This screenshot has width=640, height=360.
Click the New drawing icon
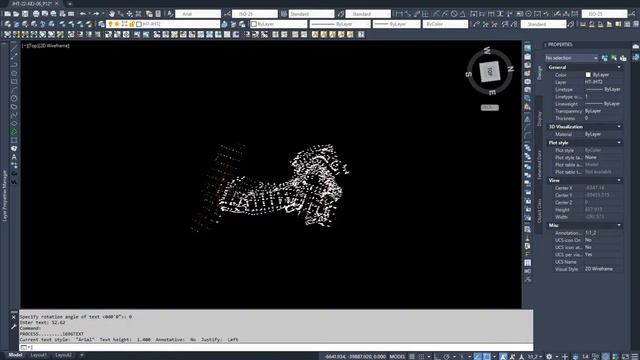[x=7, y=14]
